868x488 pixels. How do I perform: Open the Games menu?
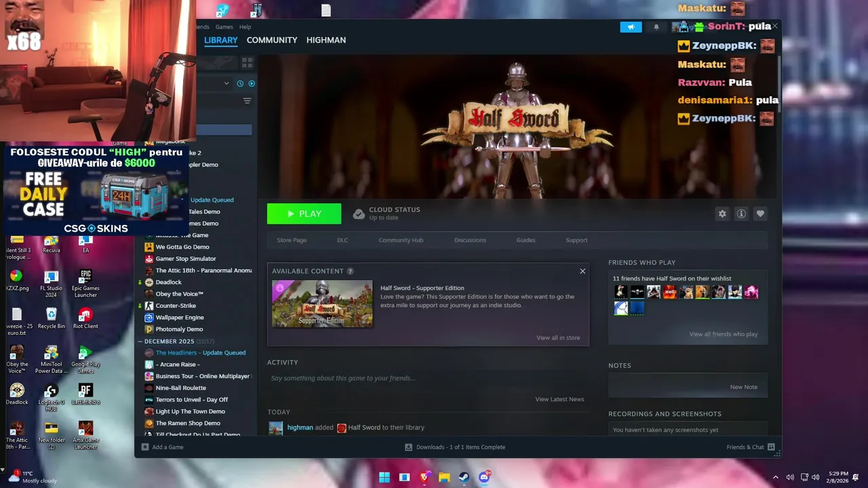click(224, 27)
